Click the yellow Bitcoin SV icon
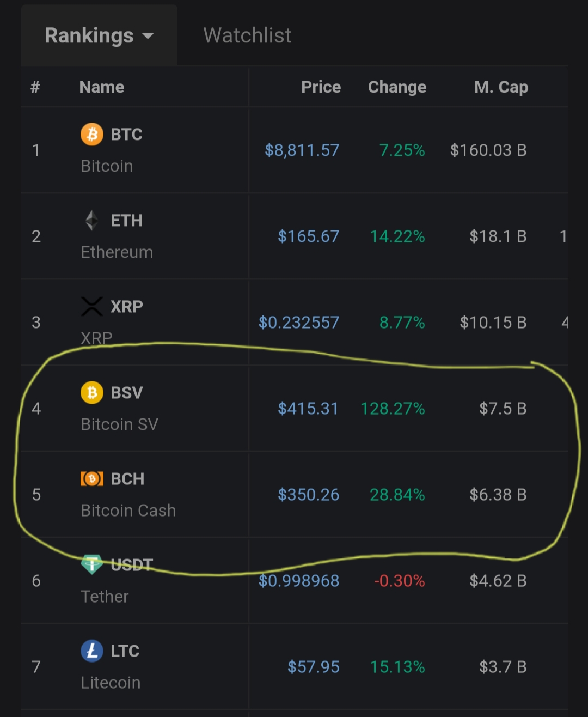The height and width of the screenshot is (717, 588). [x=92, y=392]
